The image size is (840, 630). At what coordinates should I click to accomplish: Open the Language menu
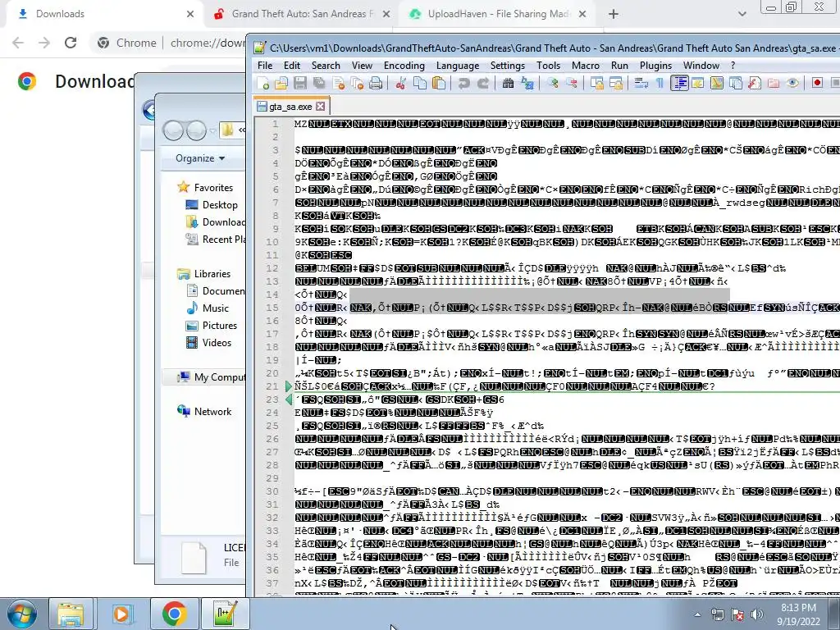coord(458,66)
